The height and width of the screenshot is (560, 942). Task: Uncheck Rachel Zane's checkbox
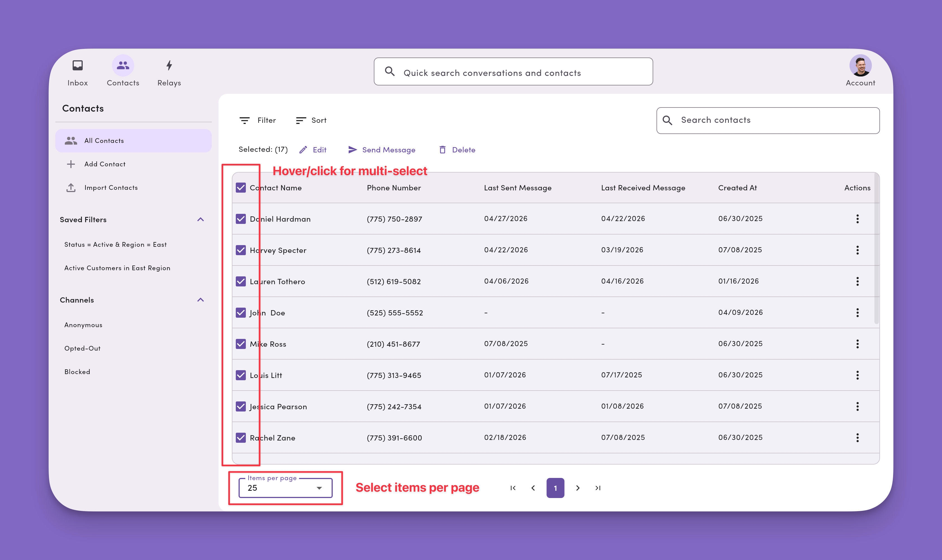tap(241, 438)
